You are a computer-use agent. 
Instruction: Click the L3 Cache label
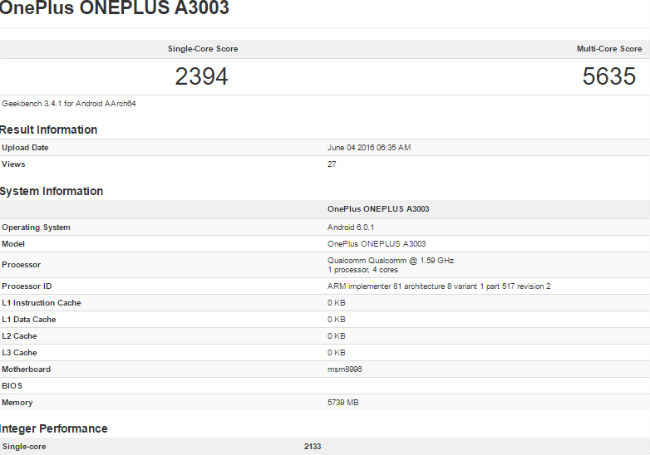pyautogui.click(x=19, y=352)
